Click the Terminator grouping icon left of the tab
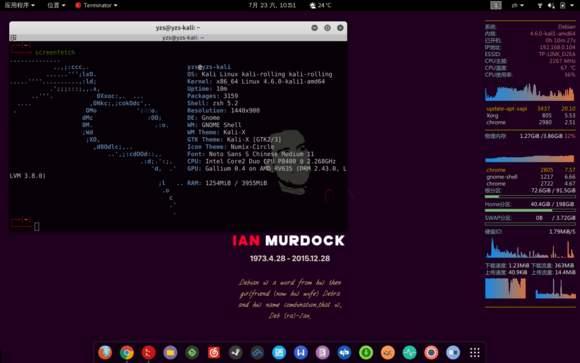This screenshot has height=363, width=580. 14,37
